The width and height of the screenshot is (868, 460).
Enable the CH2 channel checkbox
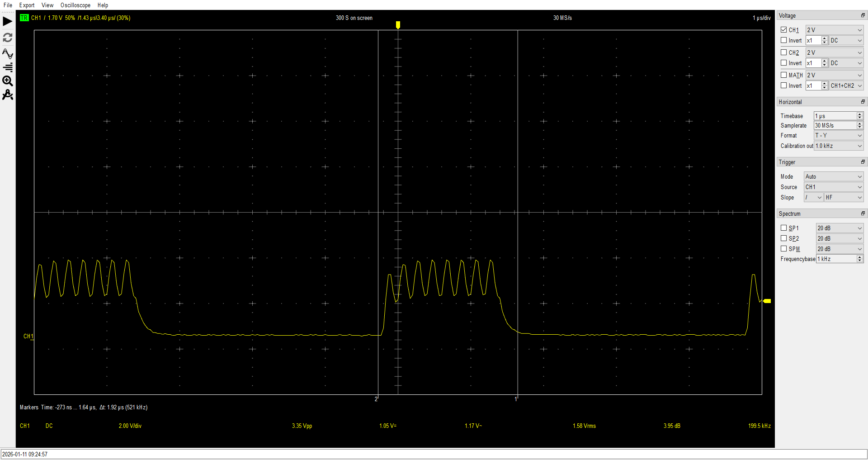pyautogui.click(x=784, y=52)
